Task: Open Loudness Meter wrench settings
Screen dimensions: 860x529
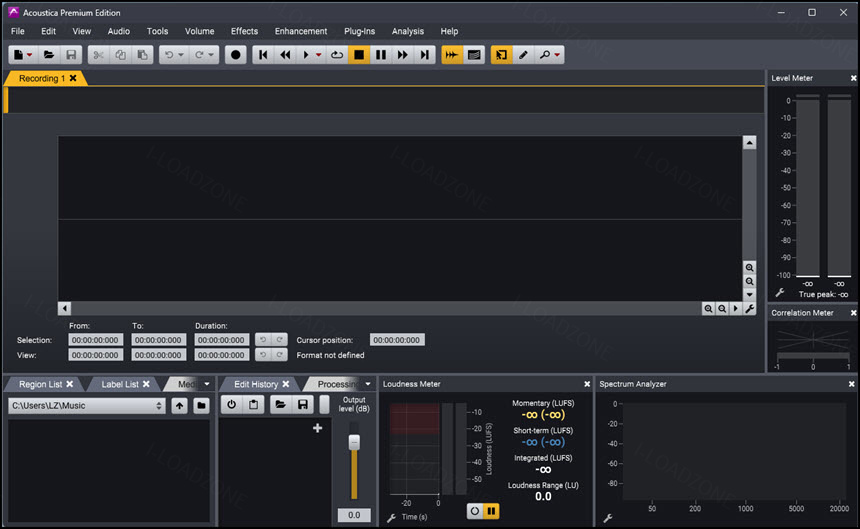Action: [x=391, y=517]
